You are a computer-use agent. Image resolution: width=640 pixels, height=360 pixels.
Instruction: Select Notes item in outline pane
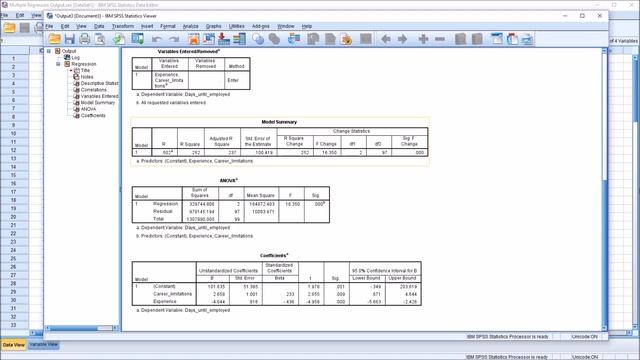[87, 77]
